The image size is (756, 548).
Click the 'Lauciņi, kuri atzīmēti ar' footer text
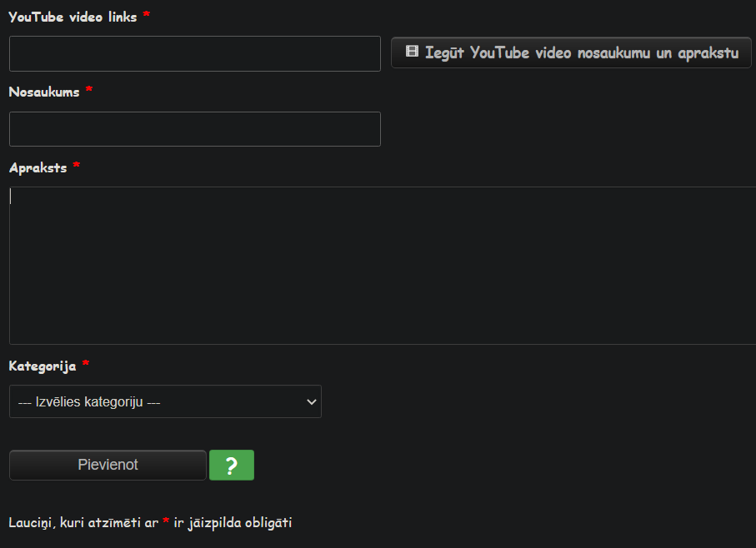(83, 522)
